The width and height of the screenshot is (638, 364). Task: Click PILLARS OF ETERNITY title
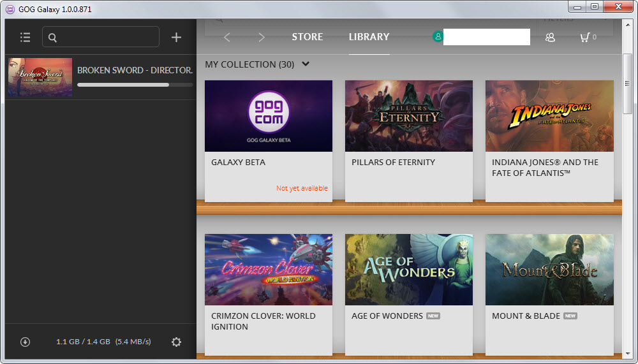point(394,163)
